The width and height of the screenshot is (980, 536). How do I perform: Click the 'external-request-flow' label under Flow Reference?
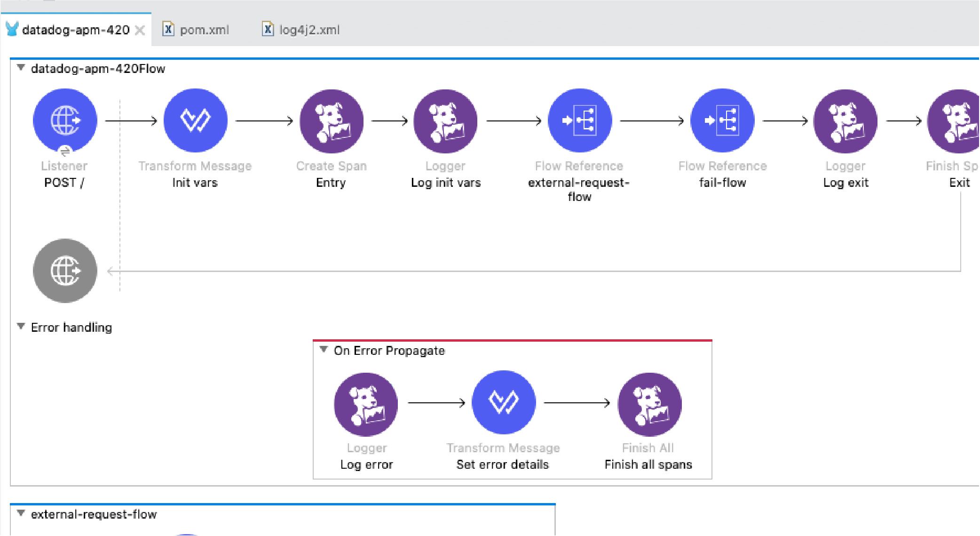[x=579, y=190]
